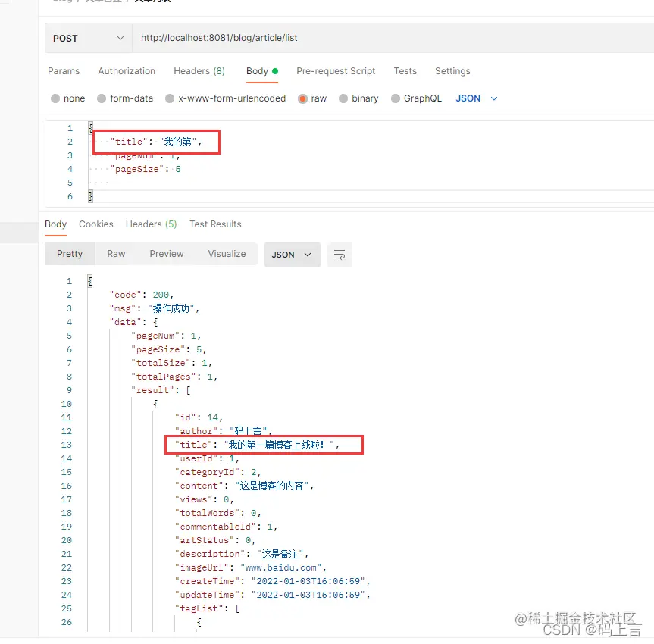Screen dimensions: 654x644
Task: Click the "description" response line
Action: (242, 554)
